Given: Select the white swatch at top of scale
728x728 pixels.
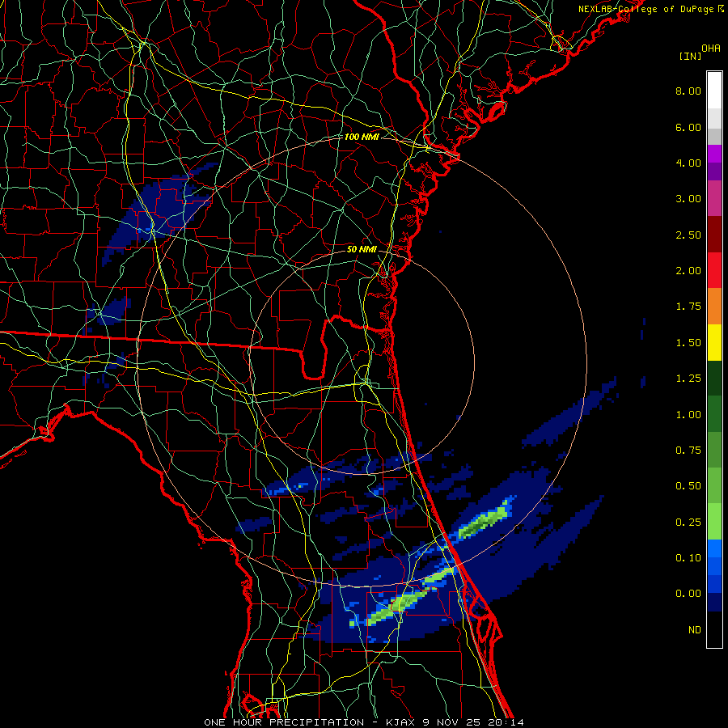Looking at the screenshot, I should coord(714,90).
